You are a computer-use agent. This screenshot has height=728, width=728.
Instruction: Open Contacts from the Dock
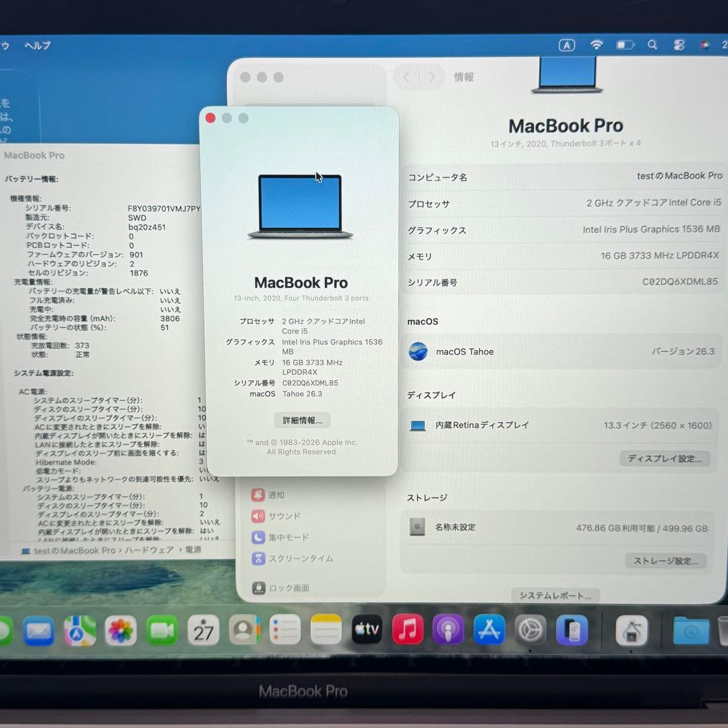[244, 630]
